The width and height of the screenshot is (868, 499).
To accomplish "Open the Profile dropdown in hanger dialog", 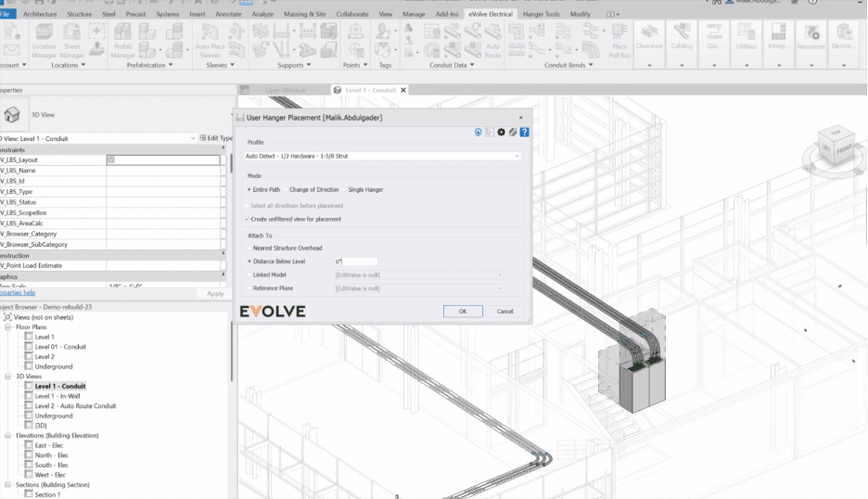I will click(x=382, y=156).
